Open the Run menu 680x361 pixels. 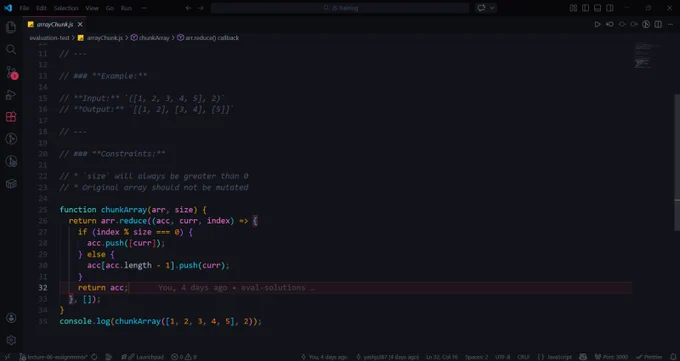click(x=126, y=8)
